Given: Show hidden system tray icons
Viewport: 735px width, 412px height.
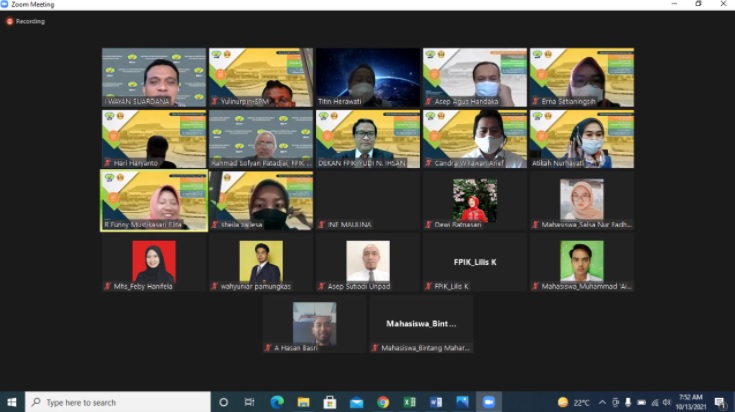Looking at the screenshot, I should tap(602, 402).
